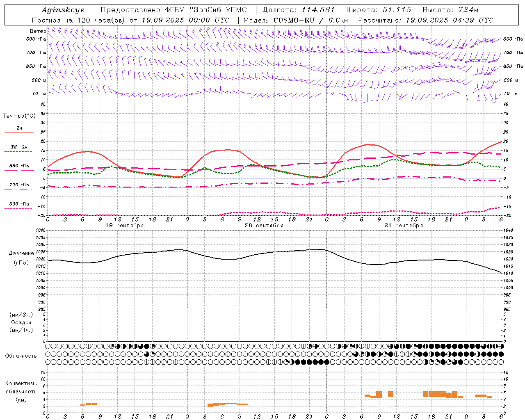This screenshot has width=525, height=420.
Task: Click the "Долгота: 114.581" longitude value
Action: (299, 10)
